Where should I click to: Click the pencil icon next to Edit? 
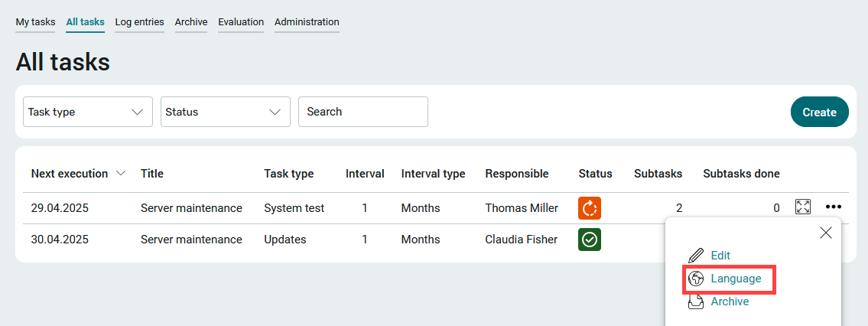pyautogui.click(x=696, y=256)
